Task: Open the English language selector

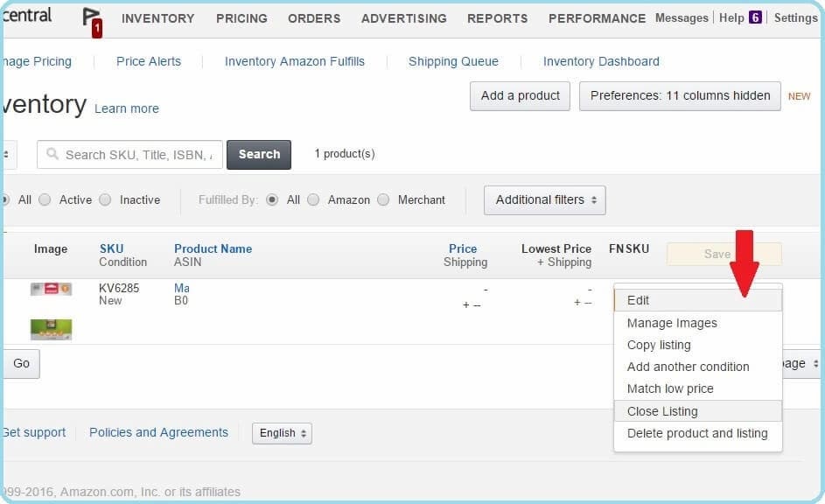Action: pos(282,433)
